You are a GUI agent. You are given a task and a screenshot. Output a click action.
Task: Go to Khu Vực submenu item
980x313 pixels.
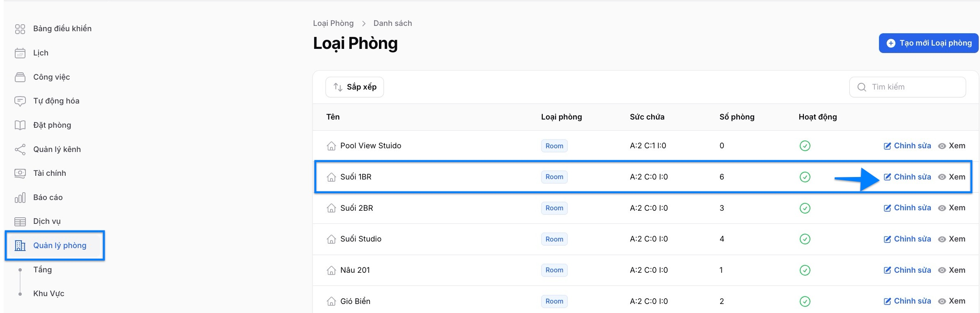click(x=48, y=294)
